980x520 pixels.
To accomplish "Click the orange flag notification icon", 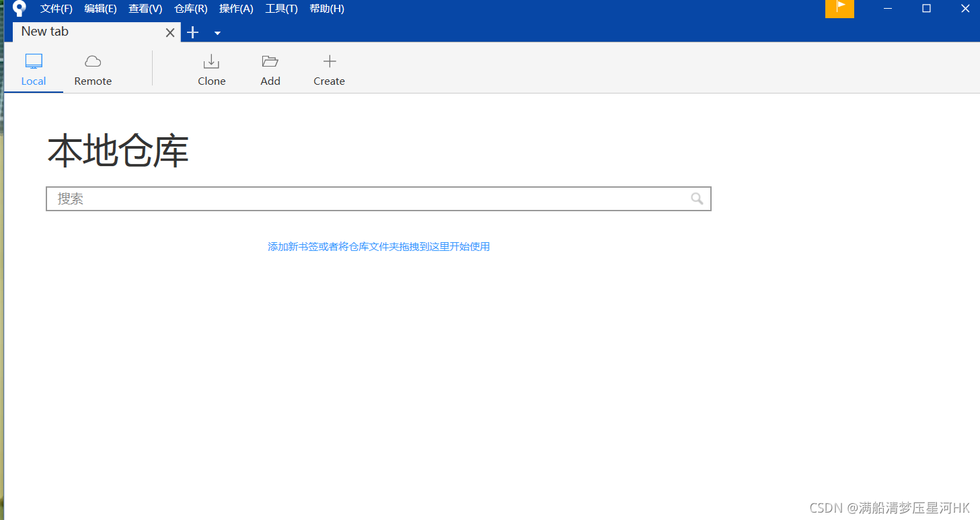I will point(839,9).
